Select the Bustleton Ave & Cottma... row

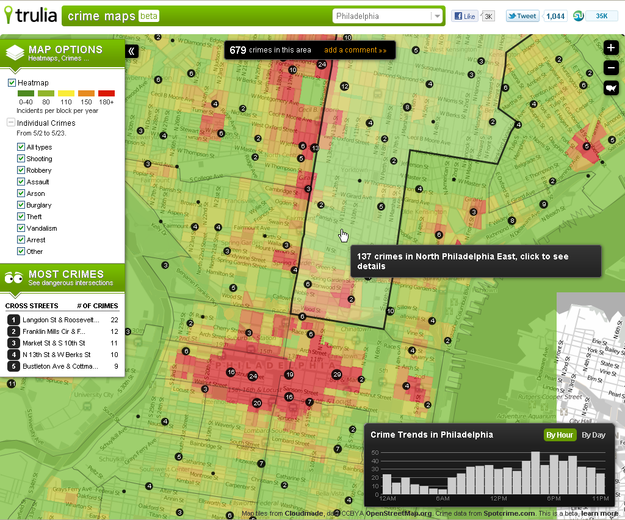[x=63, y=366]
